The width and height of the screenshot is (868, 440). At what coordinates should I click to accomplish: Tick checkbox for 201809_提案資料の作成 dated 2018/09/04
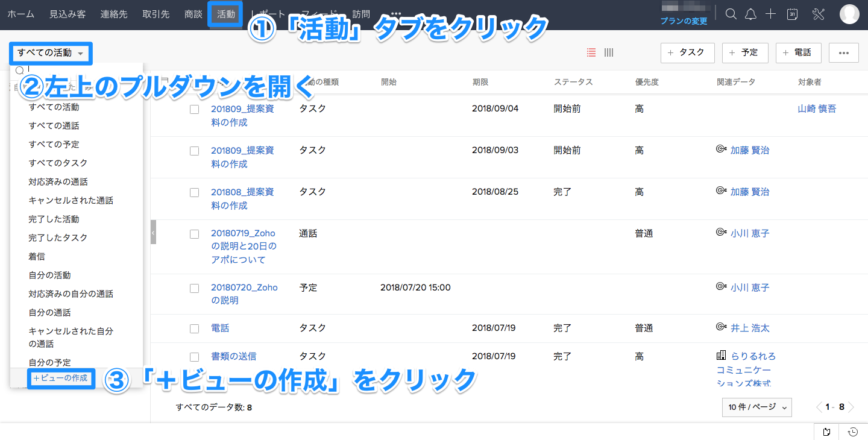194,110
